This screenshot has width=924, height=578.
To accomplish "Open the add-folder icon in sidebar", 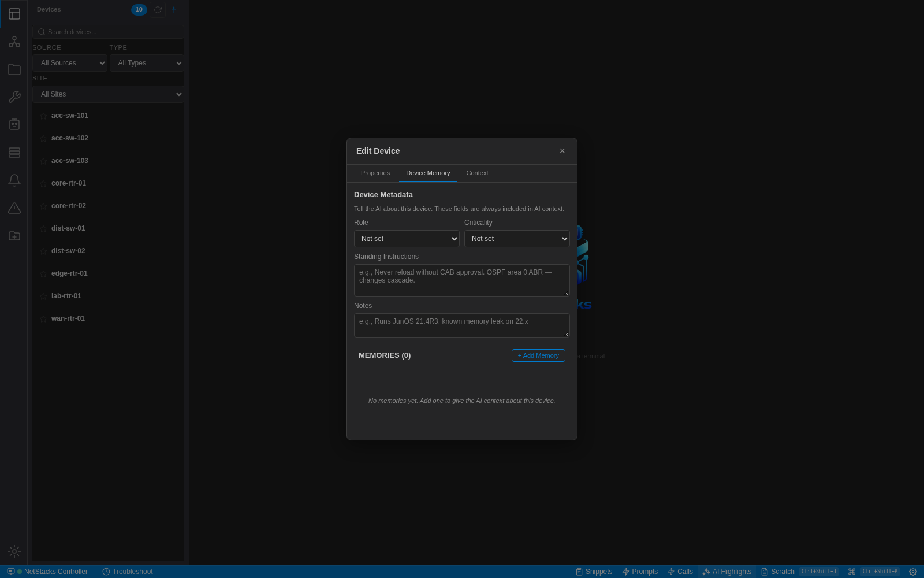I will [x=14, y=236].
